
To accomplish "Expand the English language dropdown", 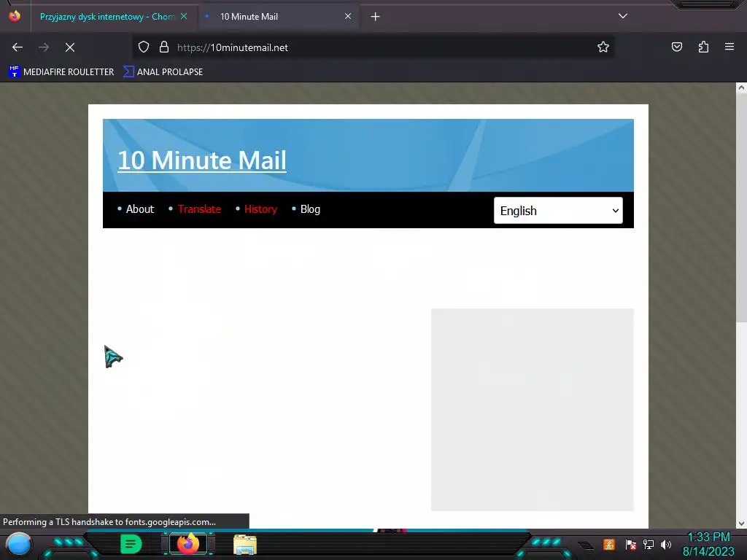I will (558, 211).
